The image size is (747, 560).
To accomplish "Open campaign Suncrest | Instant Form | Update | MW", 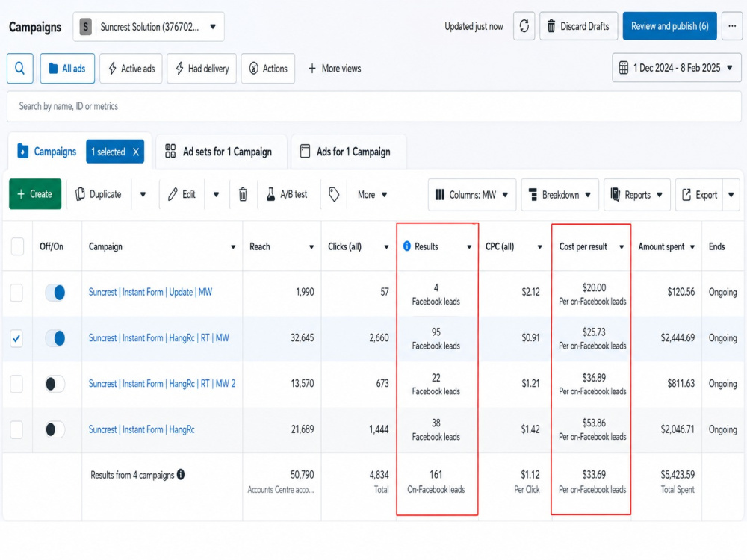I will click(150, 292).
